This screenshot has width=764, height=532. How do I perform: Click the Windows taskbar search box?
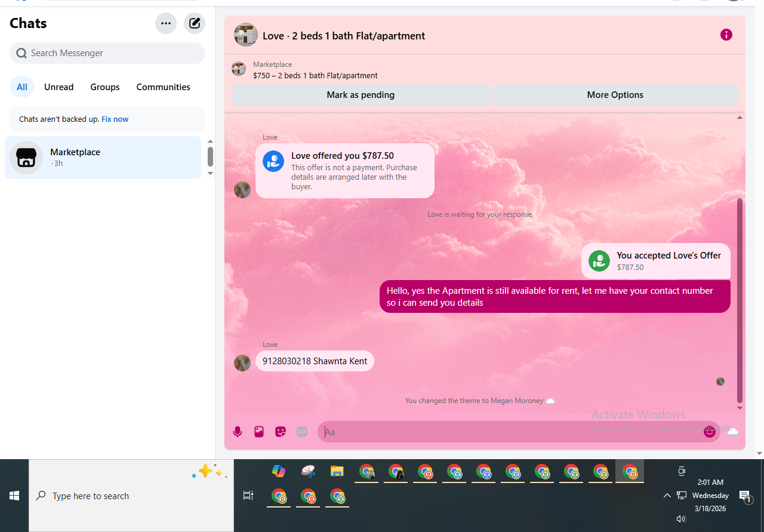tap(131, 496)
